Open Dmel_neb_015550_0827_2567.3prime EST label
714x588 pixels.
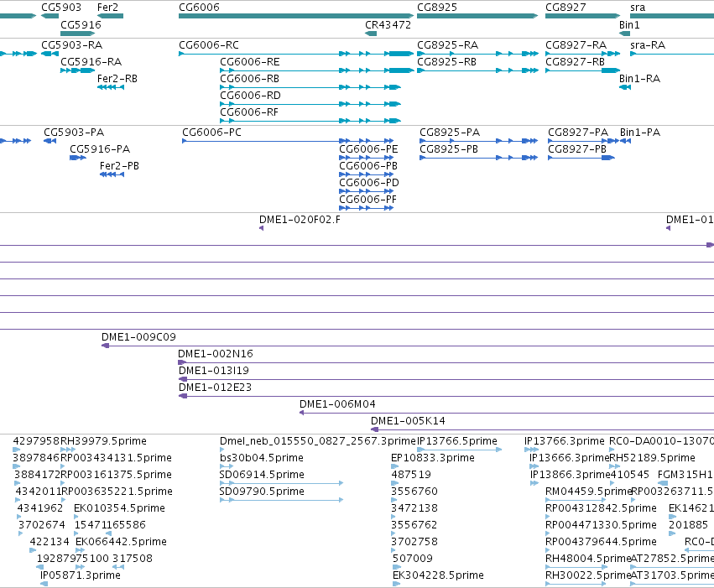[318, 441]
